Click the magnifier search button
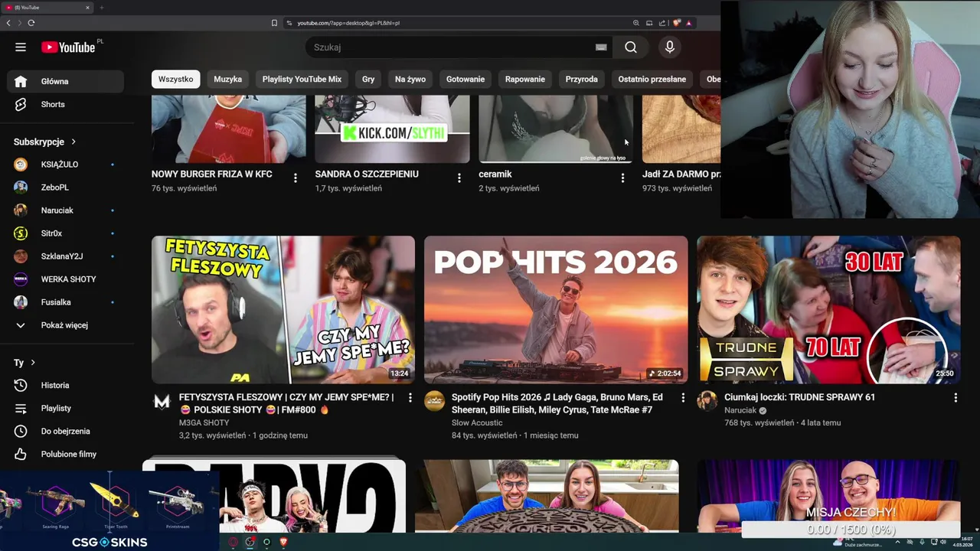Screen dimensions: 980x551 tap(630, 47)
